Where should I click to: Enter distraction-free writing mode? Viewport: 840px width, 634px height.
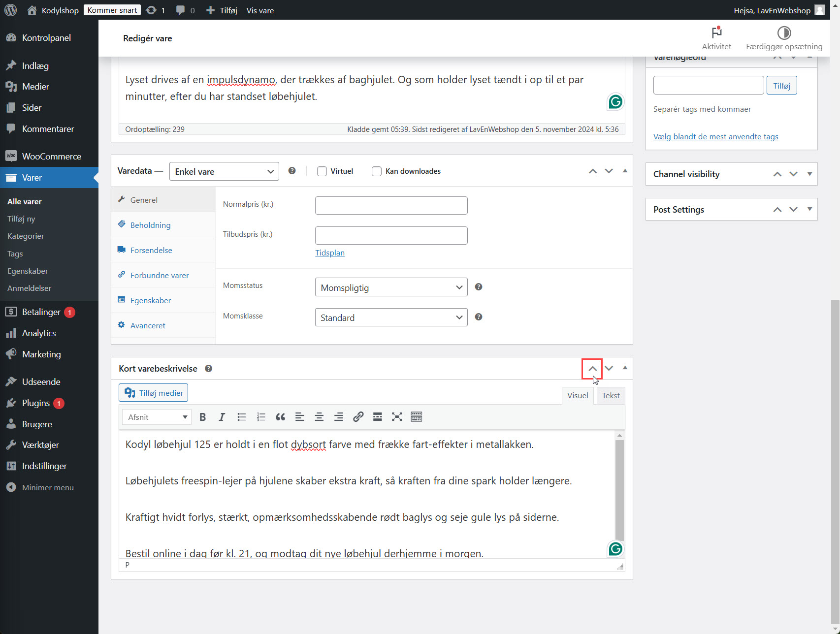397,416
